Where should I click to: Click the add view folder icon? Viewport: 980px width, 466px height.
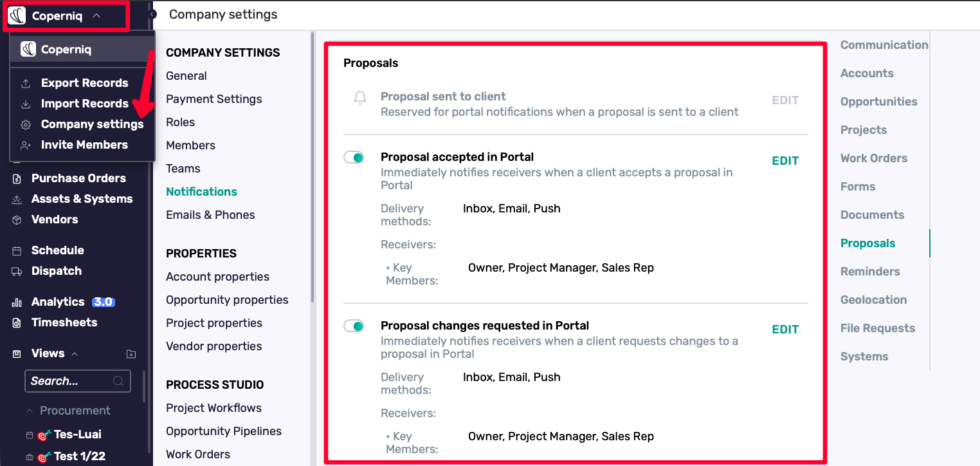pyautogui.click(x=131, y=354)
